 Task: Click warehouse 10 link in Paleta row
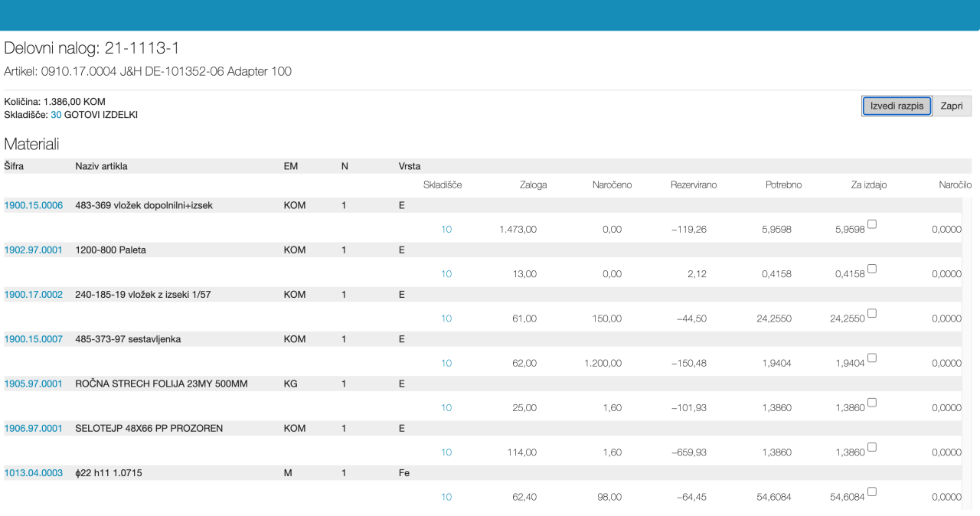pos(446,274)
